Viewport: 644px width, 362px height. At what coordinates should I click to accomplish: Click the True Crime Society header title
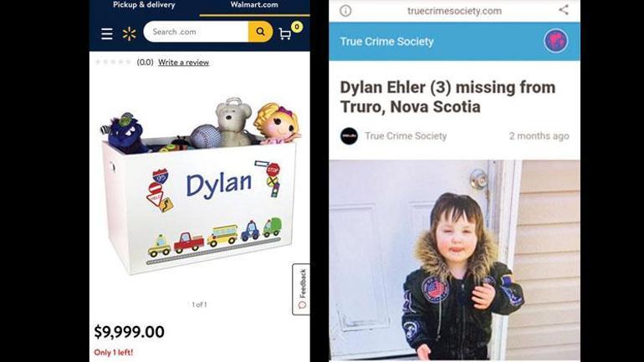[387, 42]
